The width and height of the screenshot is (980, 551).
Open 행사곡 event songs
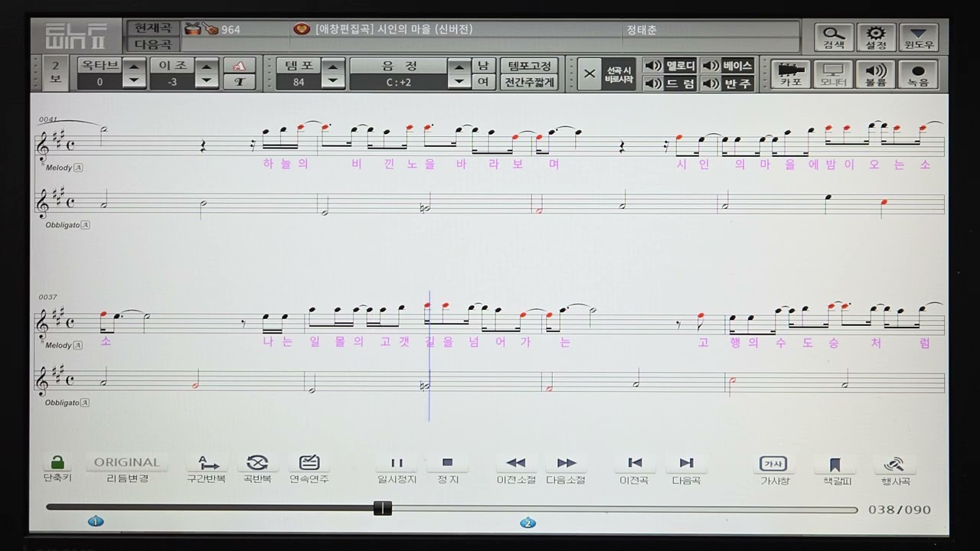coord(894,464)
